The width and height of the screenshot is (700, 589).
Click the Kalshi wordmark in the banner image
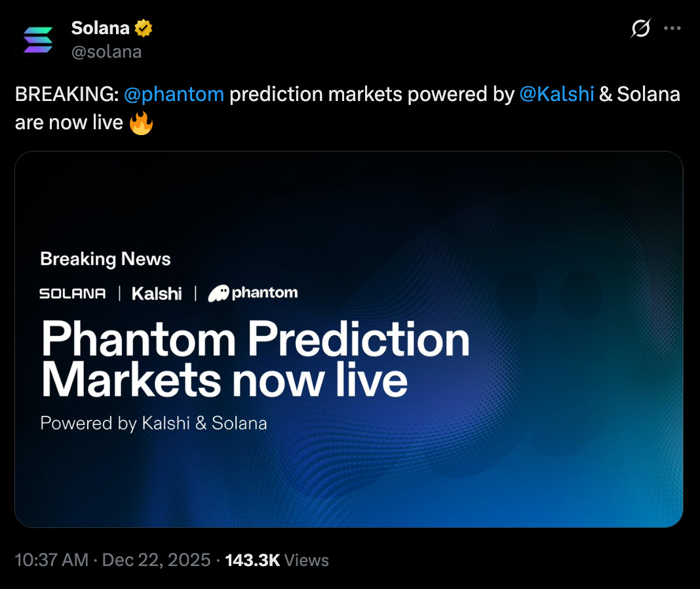pos(156,293)
